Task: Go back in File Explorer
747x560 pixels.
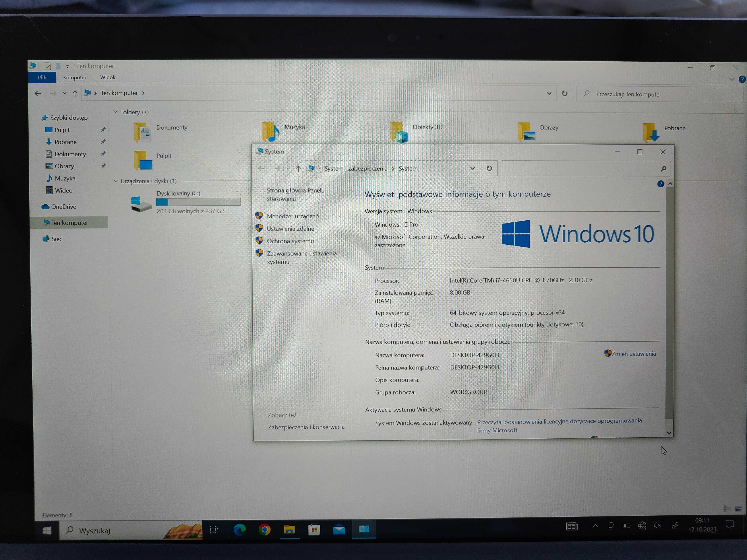Action: 38,93
